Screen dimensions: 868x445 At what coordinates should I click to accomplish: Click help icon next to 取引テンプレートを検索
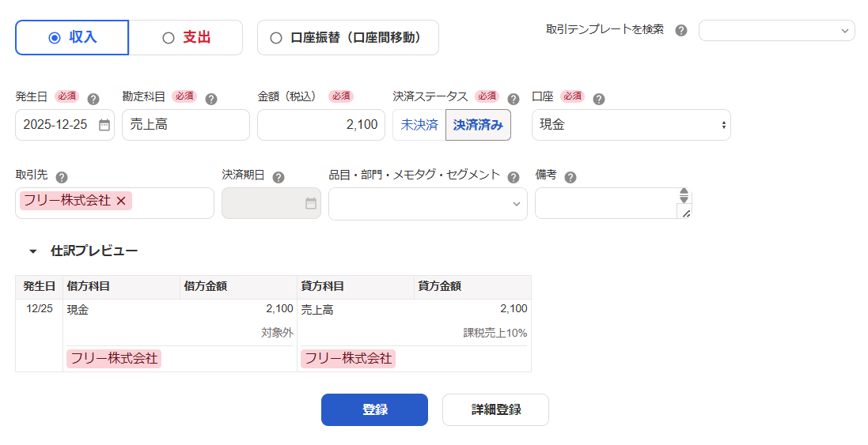pos(681,30)
